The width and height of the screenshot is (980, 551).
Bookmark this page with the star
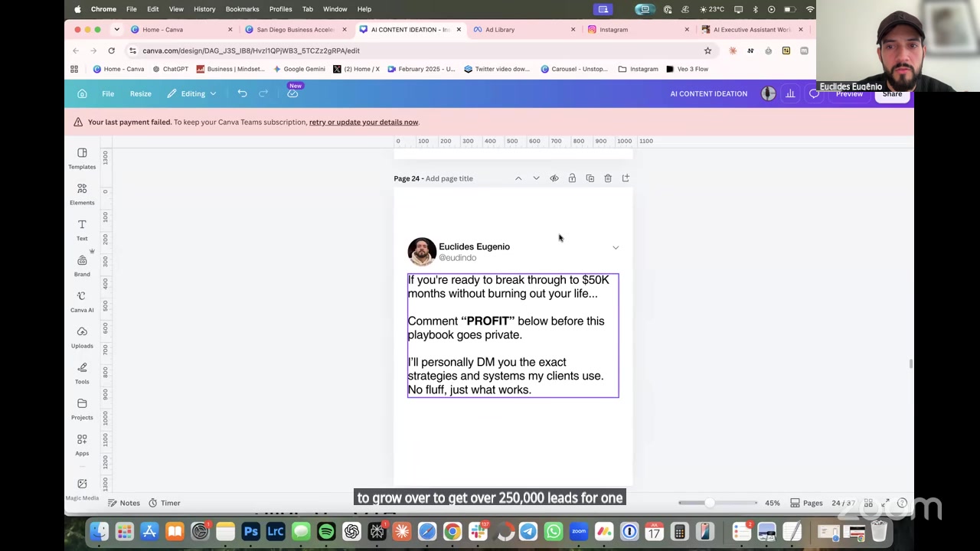(707, 51)
